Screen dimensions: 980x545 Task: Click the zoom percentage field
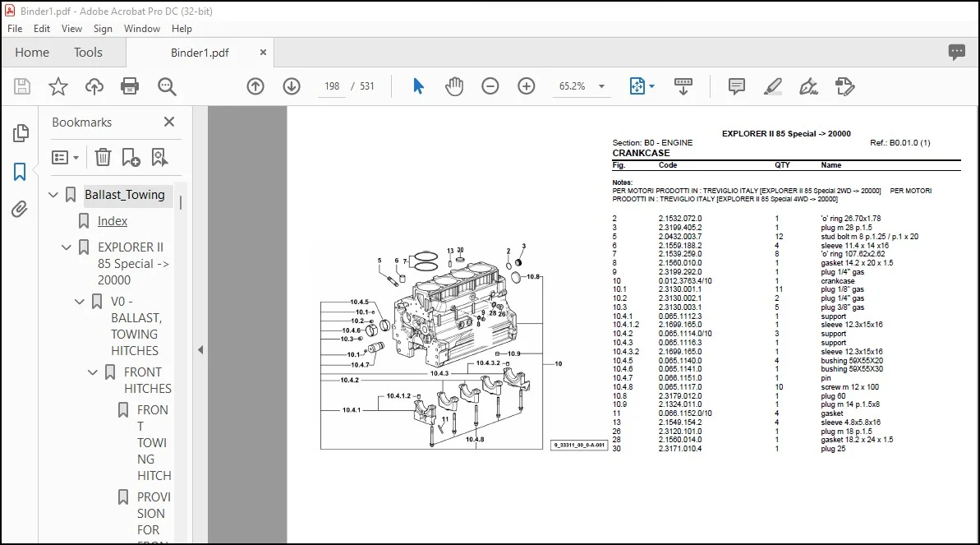click(x=573, y=86)
